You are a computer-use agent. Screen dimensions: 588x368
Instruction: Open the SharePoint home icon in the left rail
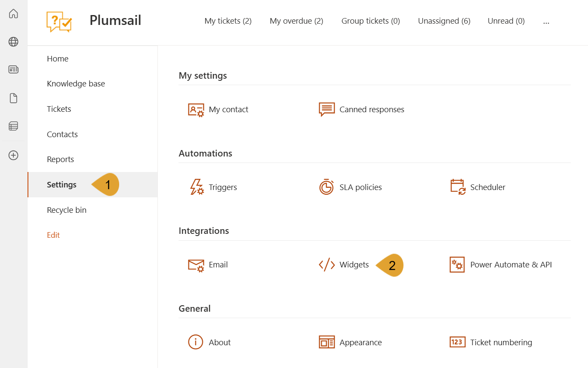pyautogui.click(x=13, y=14)
